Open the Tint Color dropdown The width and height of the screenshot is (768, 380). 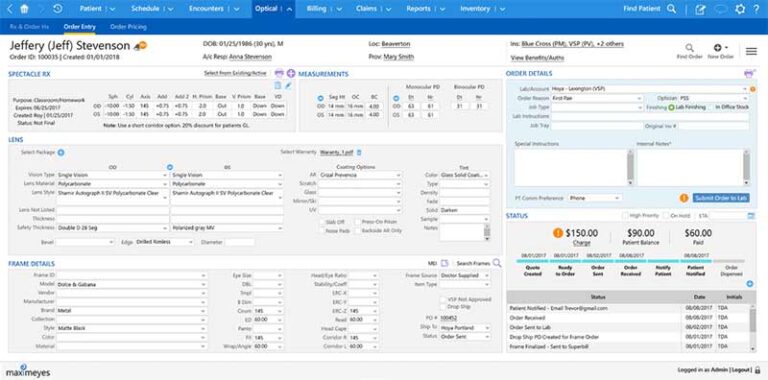click(x=465, y=175)
